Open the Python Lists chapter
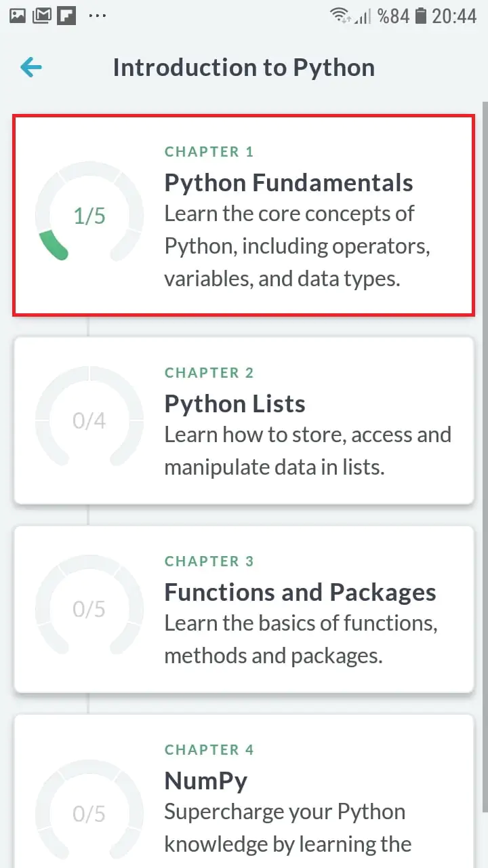 235,403
